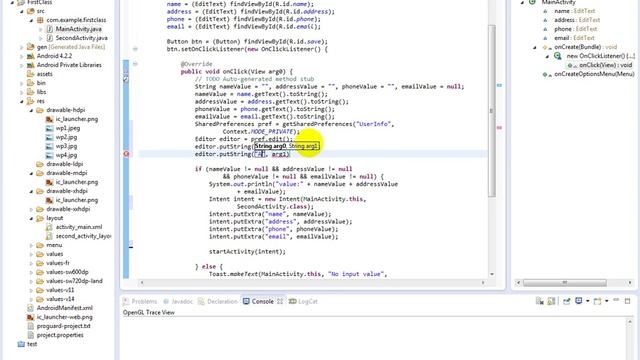The image size is (640, 360).
Task: Open the Open Console dropdown arrow
Action: click(607, 301)
